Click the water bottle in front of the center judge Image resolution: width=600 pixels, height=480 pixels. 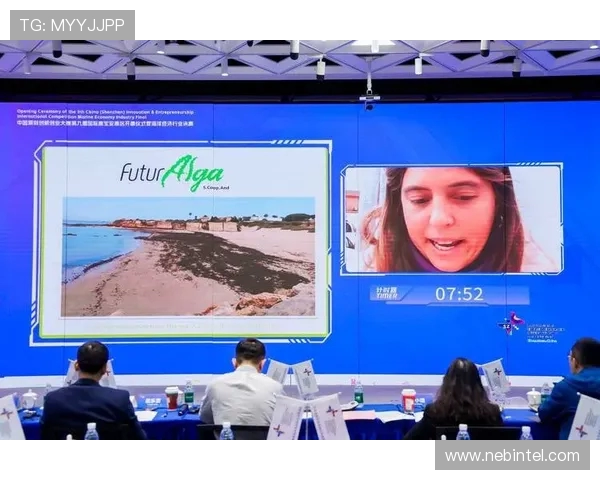click(225, 431)
